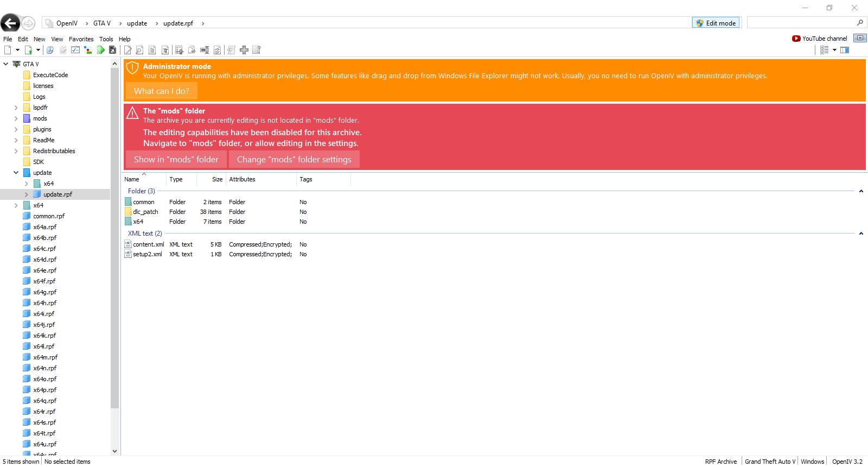Go back with the black arrow button
868x467 pixels.
tap(10, 23)
